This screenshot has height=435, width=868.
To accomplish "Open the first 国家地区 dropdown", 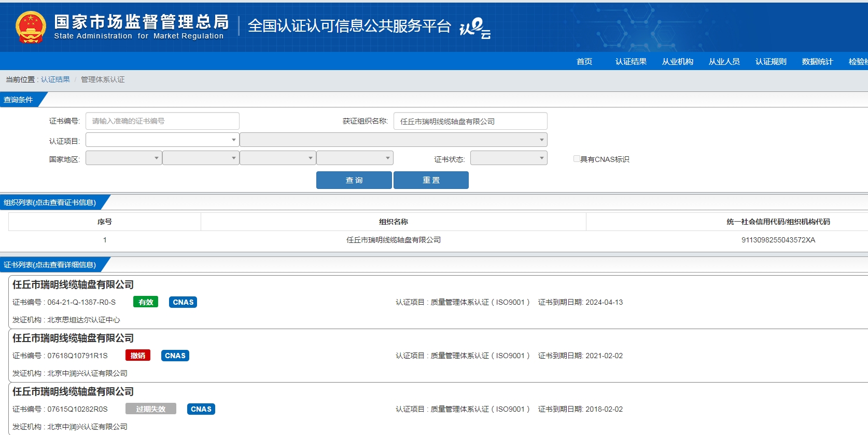I will point(124,158).
